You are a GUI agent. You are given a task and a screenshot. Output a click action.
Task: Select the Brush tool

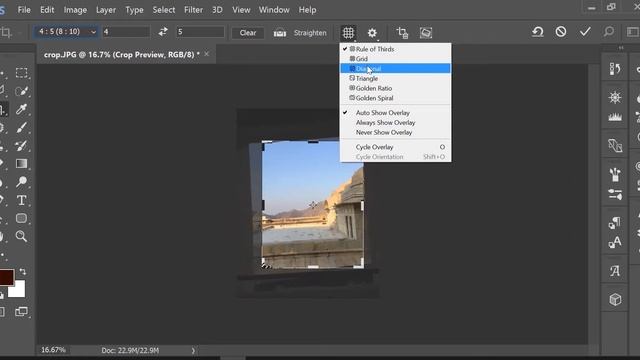click(x=22, y=127)
